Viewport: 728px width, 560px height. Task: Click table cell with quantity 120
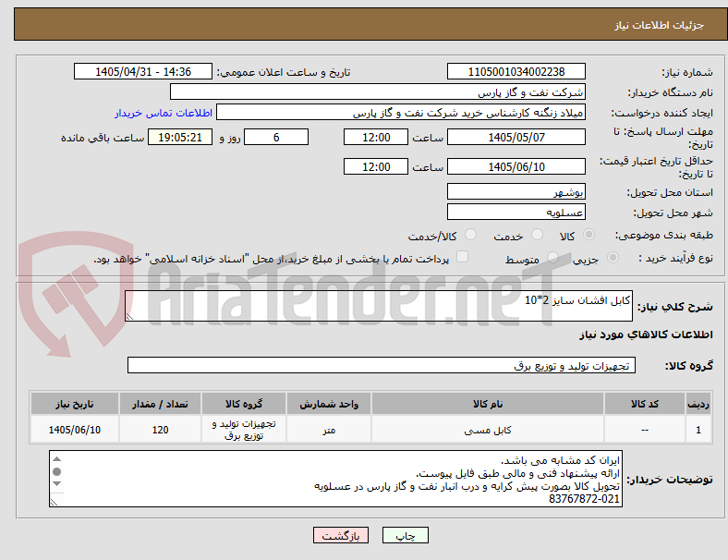point(160,430)
